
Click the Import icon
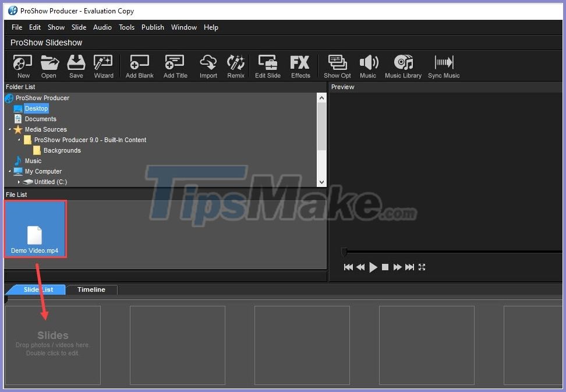coord(208,65)
